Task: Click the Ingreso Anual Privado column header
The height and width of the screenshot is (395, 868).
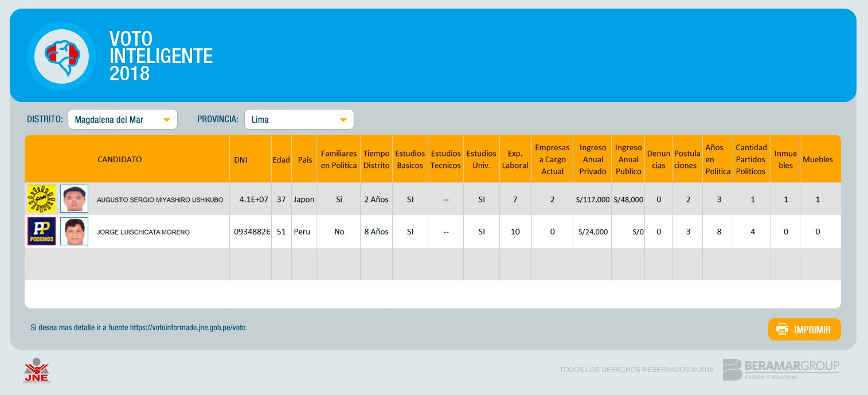Action: tap(592, 159)
